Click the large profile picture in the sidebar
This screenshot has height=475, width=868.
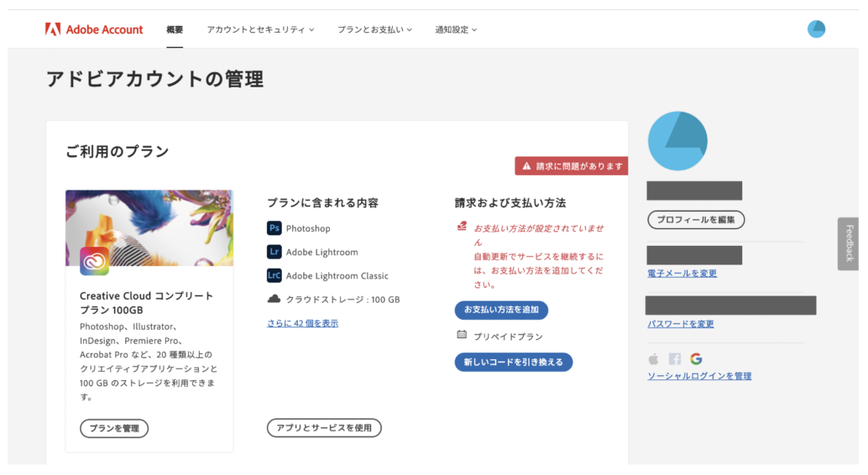(x=677, y=141)
